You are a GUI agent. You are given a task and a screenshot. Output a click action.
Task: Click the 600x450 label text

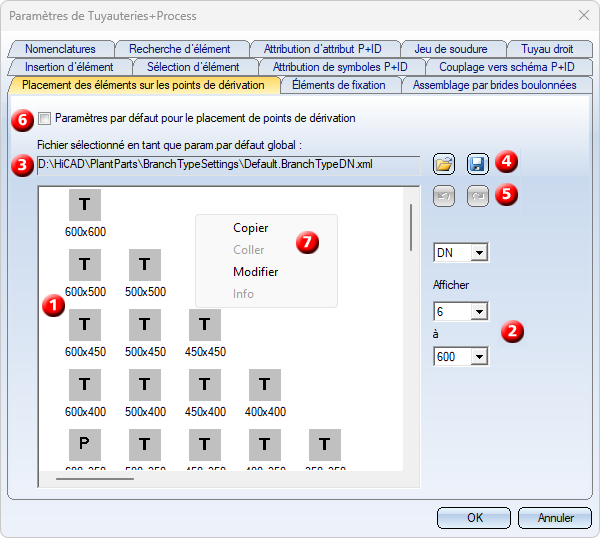point(85,352)
